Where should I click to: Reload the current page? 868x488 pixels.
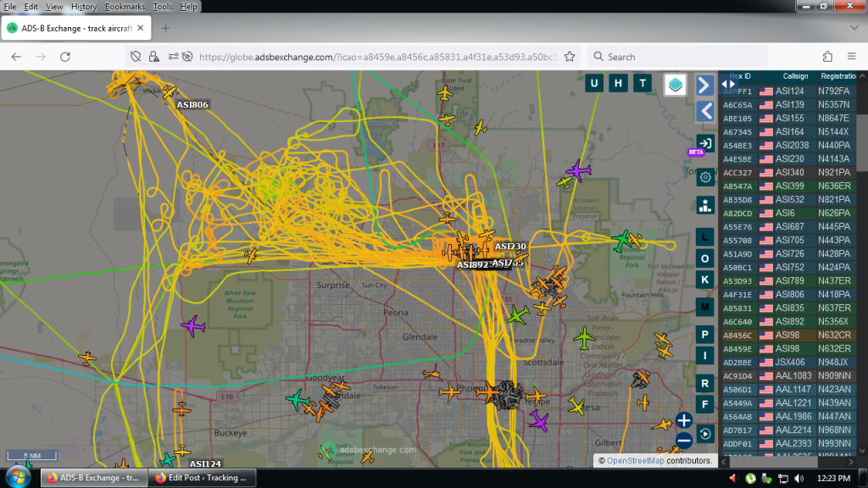tap(65, 57)
